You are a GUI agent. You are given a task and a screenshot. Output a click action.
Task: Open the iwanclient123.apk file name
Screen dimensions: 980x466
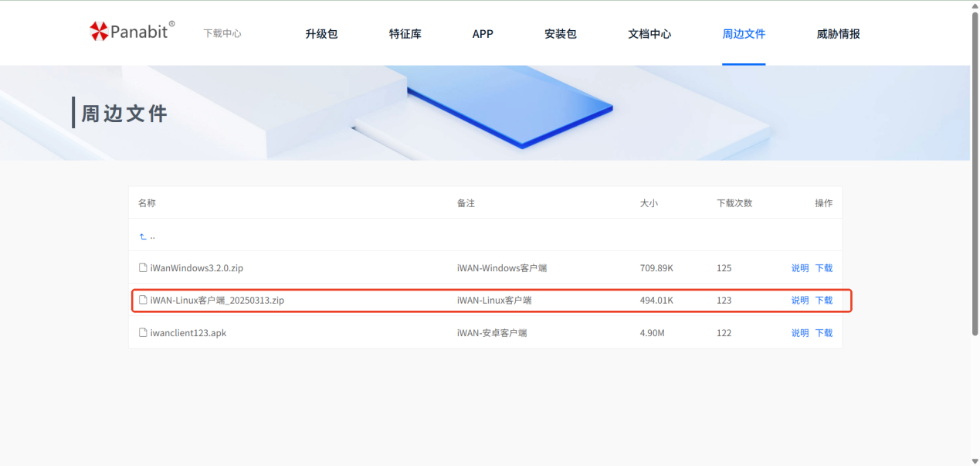pyautogui.click(x=188, y=333)
